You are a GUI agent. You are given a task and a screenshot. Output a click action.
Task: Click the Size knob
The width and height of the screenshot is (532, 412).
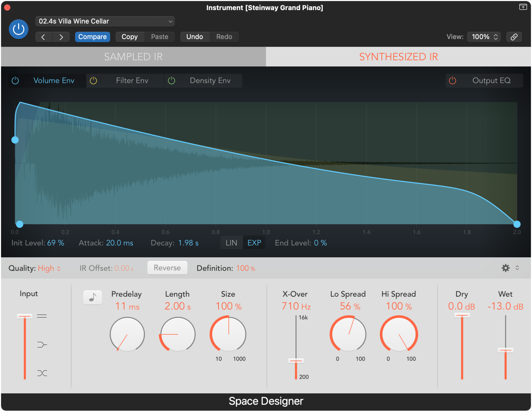228,334
